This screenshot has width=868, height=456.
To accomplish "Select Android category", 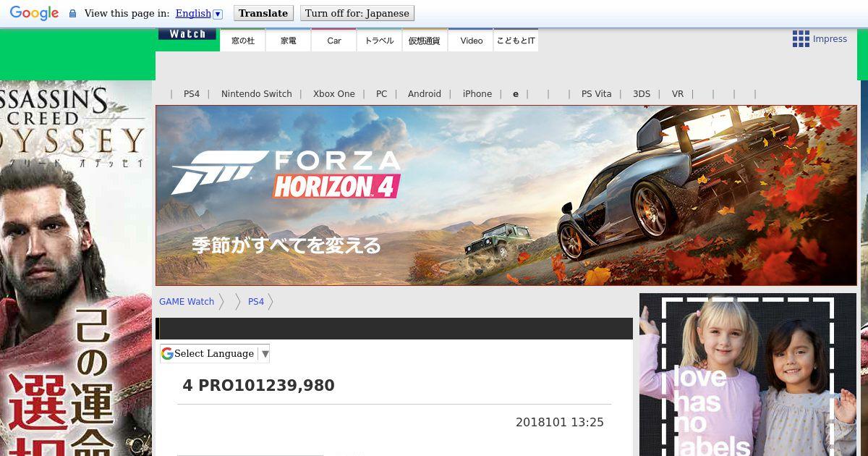I will tap(425, 94).
